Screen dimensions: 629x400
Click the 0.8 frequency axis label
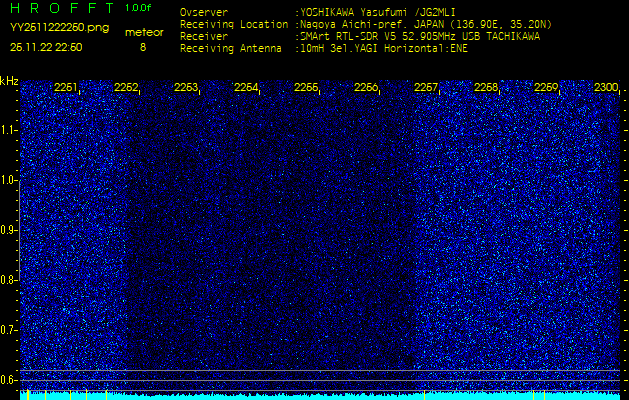[x=8, y=280]
